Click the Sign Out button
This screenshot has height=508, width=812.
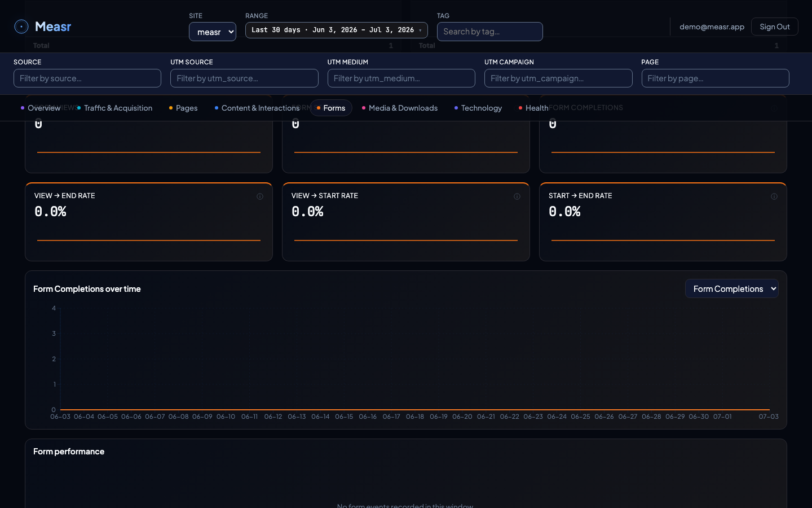pyautogui.click(x=775, y=27)
